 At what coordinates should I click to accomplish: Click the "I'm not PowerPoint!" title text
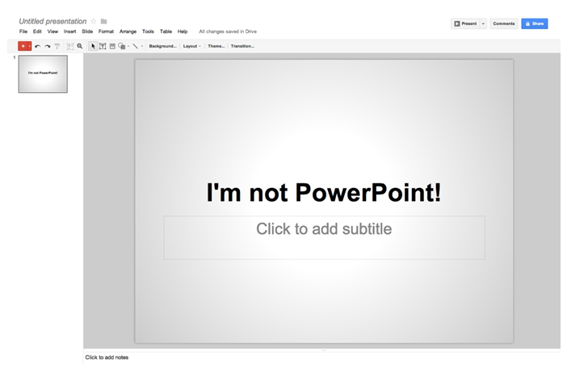click(x=324, y=193)
